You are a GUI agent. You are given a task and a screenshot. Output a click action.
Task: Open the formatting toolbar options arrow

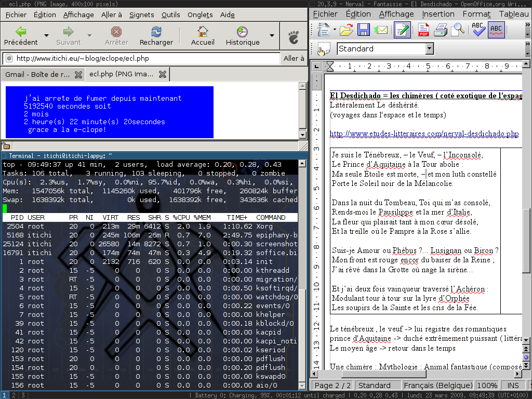(x=527, y=54)
